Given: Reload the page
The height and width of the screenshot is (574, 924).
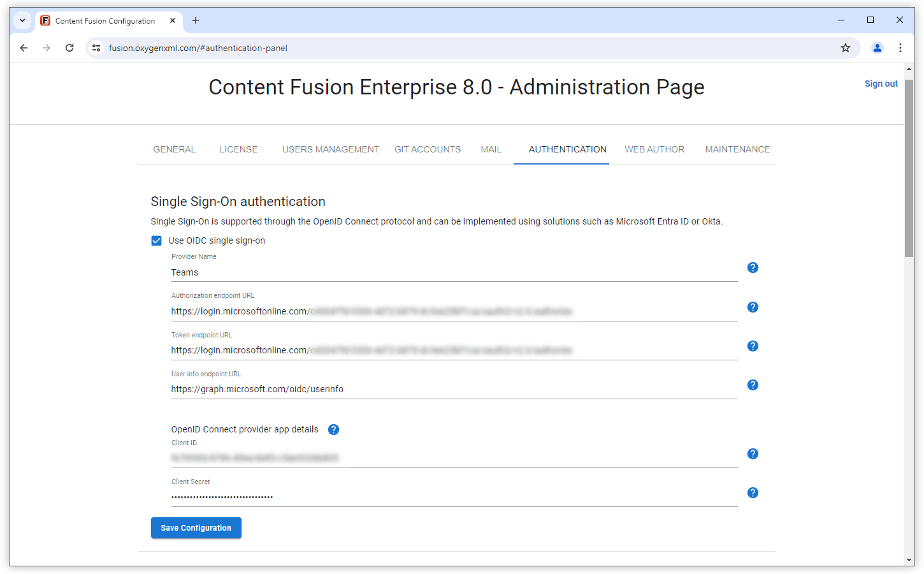Looking at the screenshot, I should click(69, 48).
